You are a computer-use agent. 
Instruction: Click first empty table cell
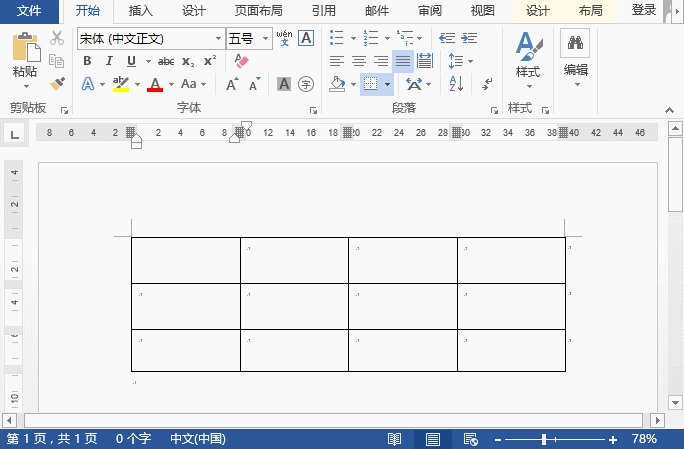click(x=186, y=260)
